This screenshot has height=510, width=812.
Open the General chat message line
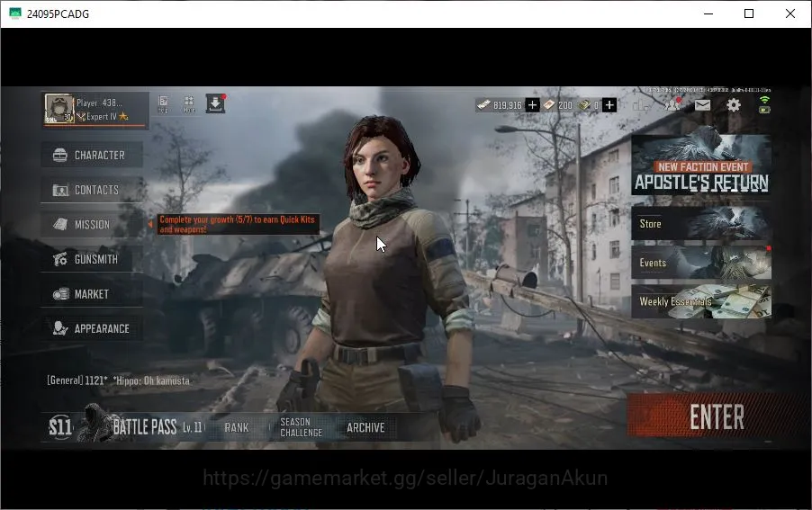(119, 380)
